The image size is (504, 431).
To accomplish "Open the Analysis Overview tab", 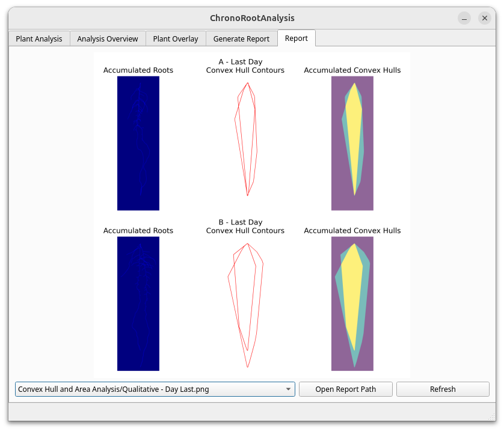I will [108, 39].
